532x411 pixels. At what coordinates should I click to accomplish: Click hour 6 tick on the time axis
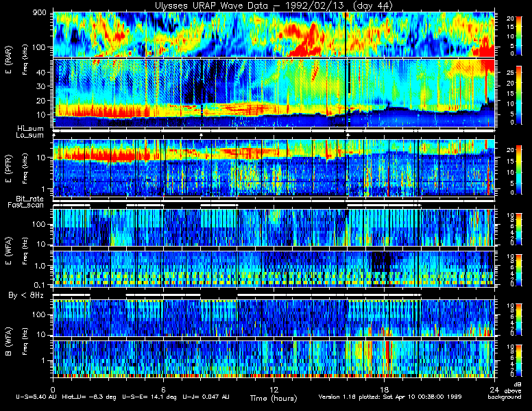coord(163,389)
